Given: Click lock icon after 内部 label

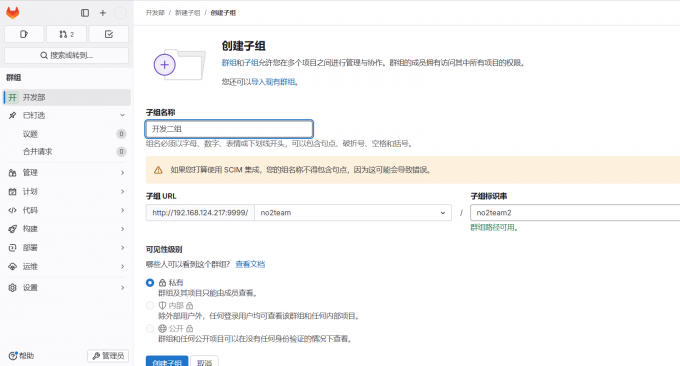Looking at the screenshot, I should pos(190,306).
